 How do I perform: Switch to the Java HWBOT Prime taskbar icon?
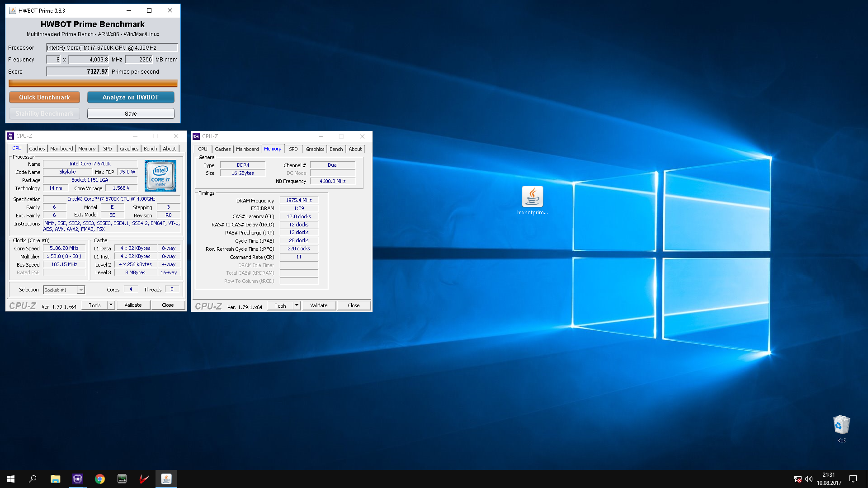166,479
